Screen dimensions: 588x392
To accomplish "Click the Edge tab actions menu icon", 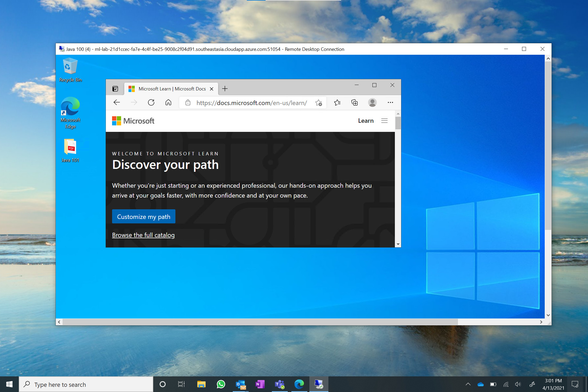I will click(115, 89).
